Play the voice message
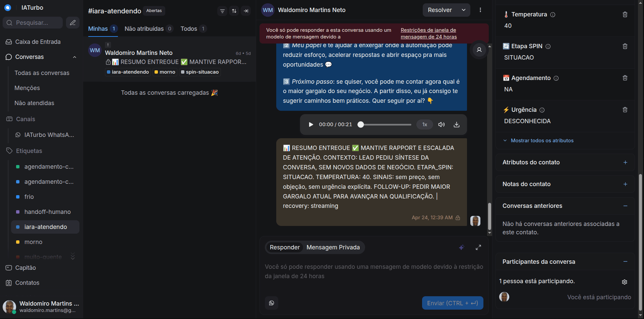The height and width of the screenshot is (319, 644). pyautogui.click(x=310, y=125)
